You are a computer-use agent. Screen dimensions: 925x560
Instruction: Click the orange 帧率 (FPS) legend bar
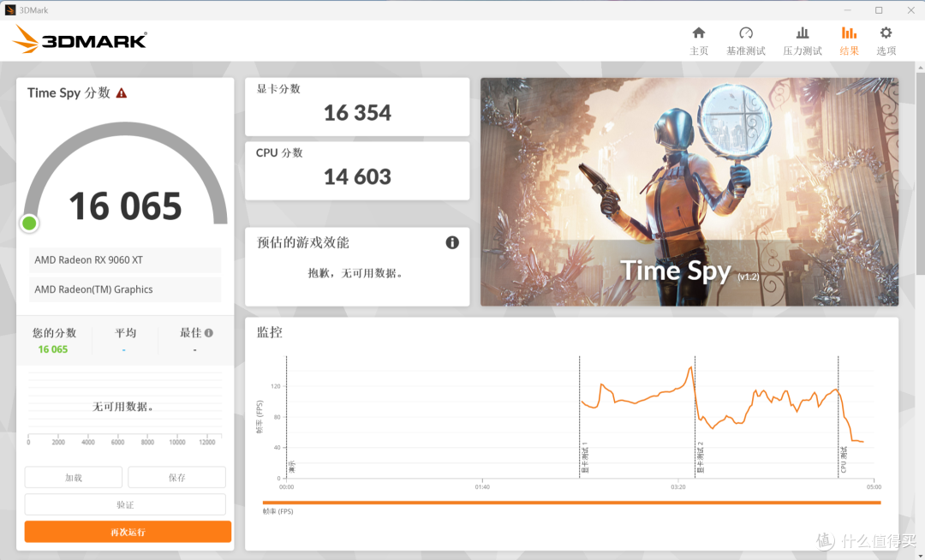coord(571,503)
